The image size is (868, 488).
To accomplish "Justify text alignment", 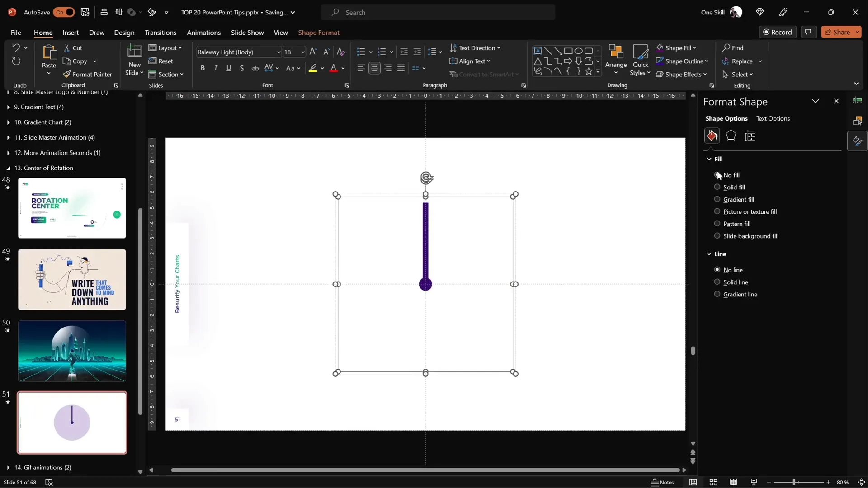I will coord(401,68).
